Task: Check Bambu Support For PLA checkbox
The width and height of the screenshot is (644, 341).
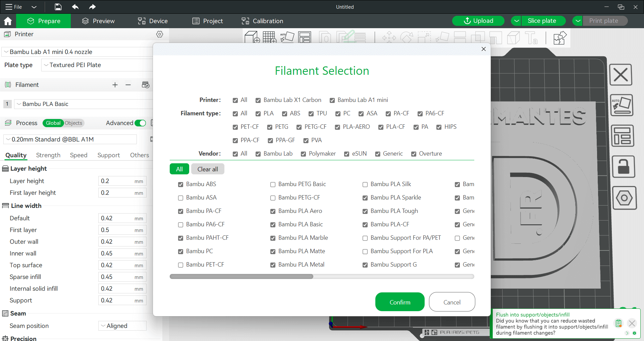Action: [365, 251]
